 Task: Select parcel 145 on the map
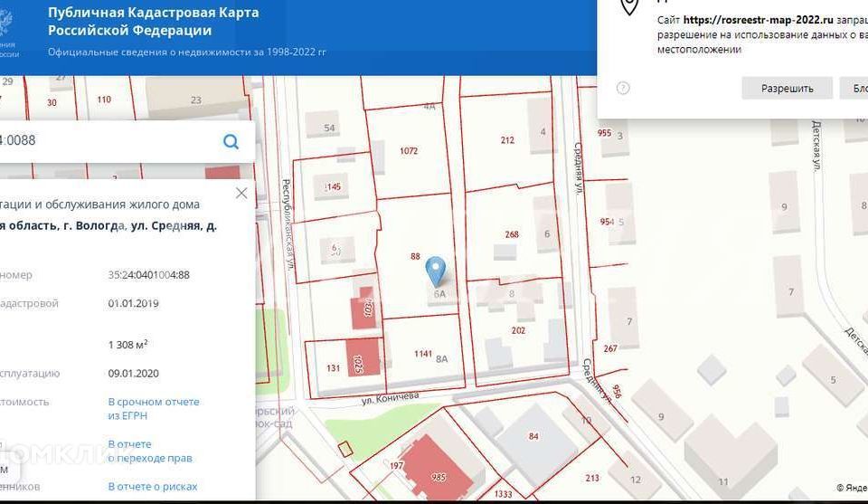click(x=334, y=186)
